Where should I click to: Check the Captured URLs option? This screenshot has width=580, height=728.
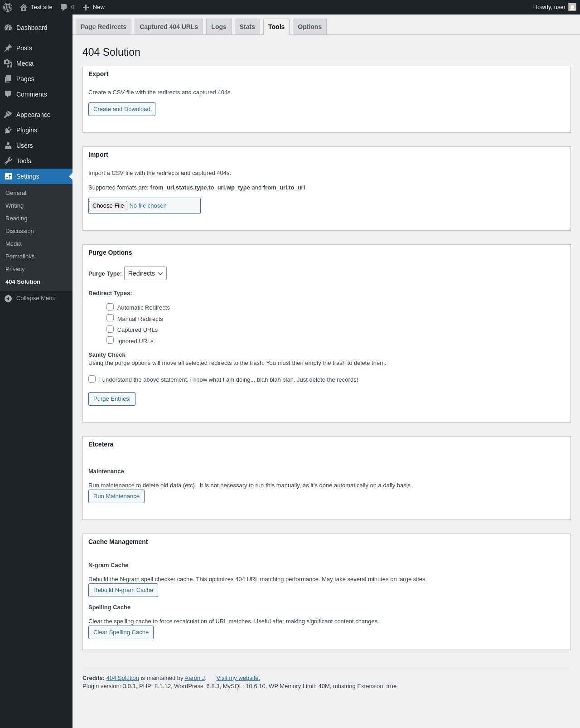110,329
